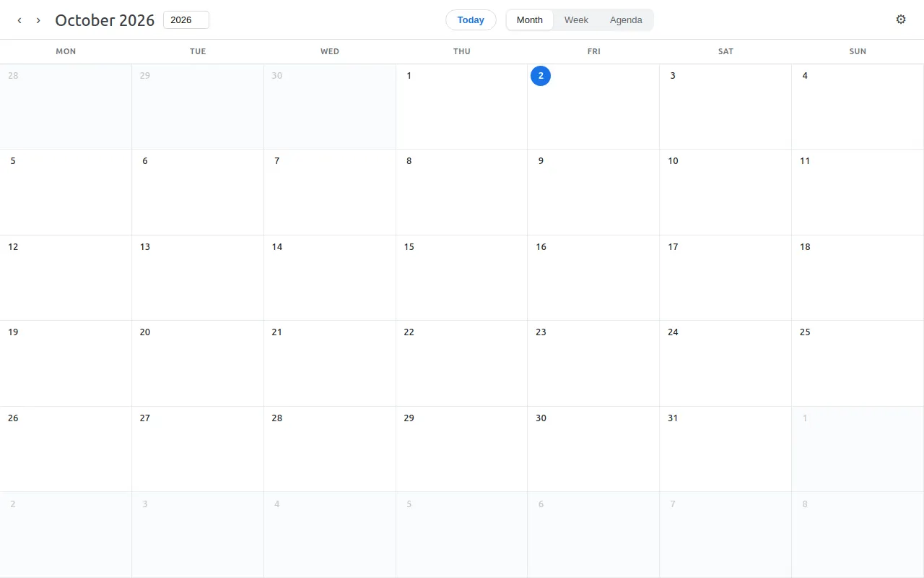Select October 23 day cell

pos(593,363)
